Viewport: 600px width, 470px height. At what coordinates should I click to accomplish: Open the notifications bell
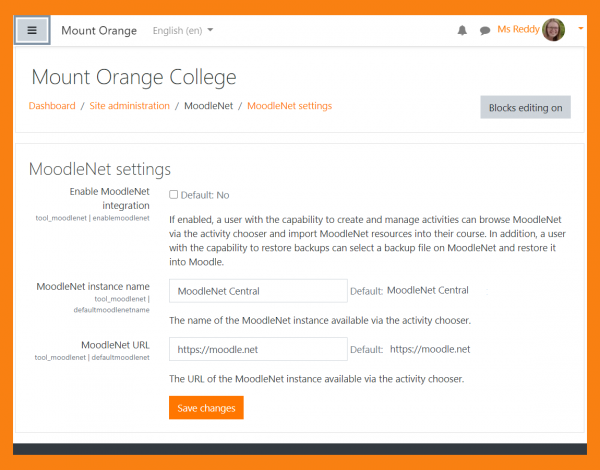tap(462, 31)
